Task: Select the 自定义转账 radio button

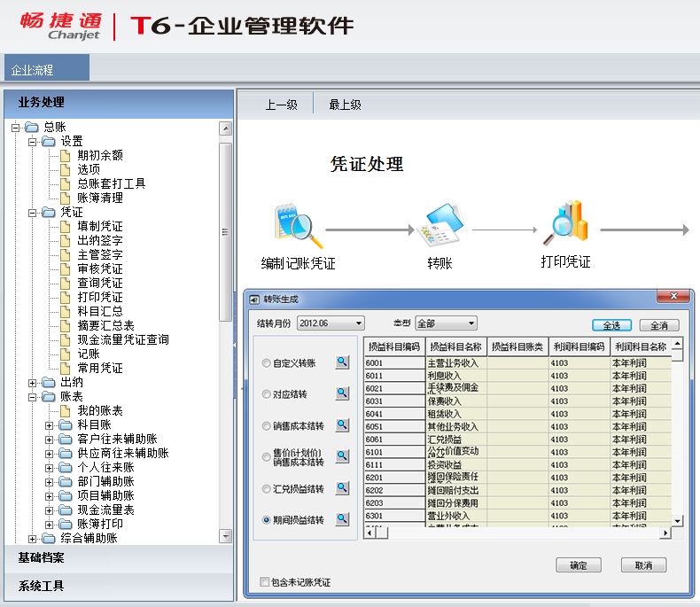Action: [x=267, y=363]
